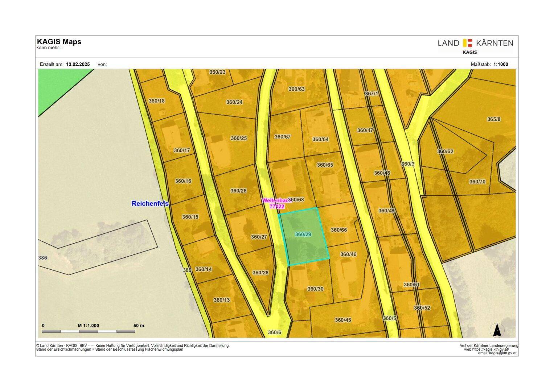Click the creation date 13.02.2025
This screenshot has height=392, width=554.
coord(78,64)
